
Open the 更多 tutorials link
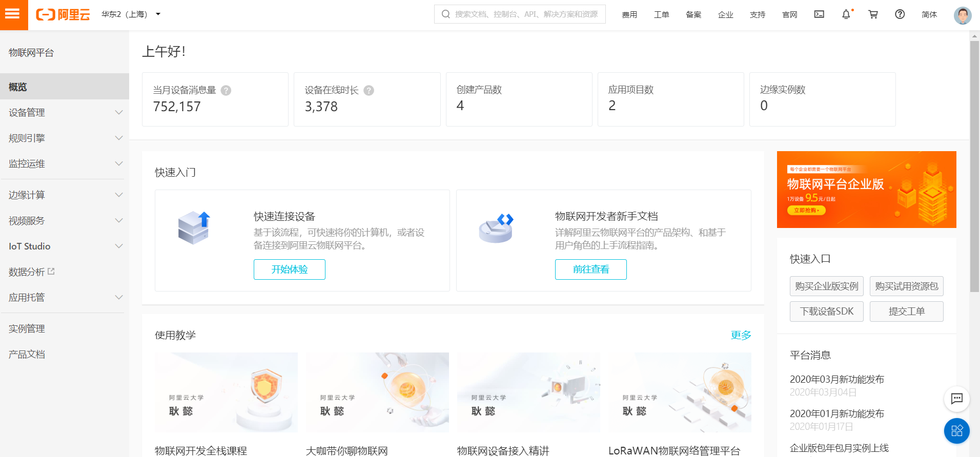pos(741,335)
